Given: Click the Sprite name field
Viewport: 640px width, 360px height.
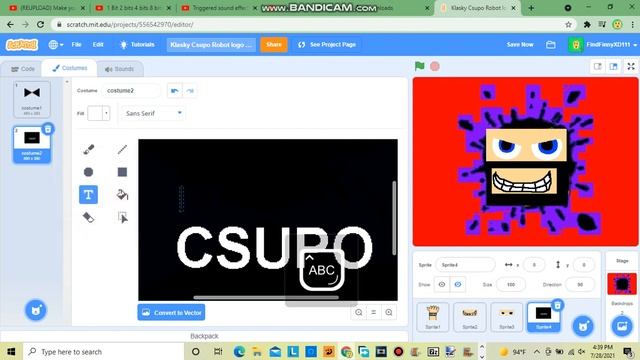Looking at the screenshot, I should point(465,265).
